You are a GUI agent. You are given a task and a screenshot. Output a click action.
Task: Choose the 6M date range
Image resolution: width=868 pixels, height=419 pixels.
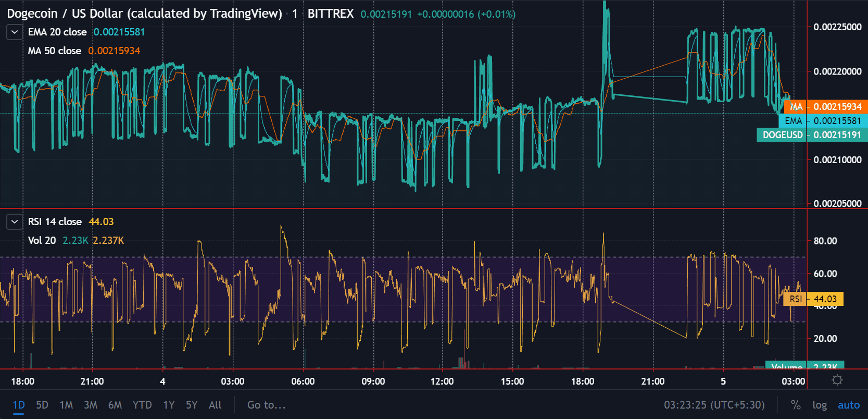pos(115,405)
